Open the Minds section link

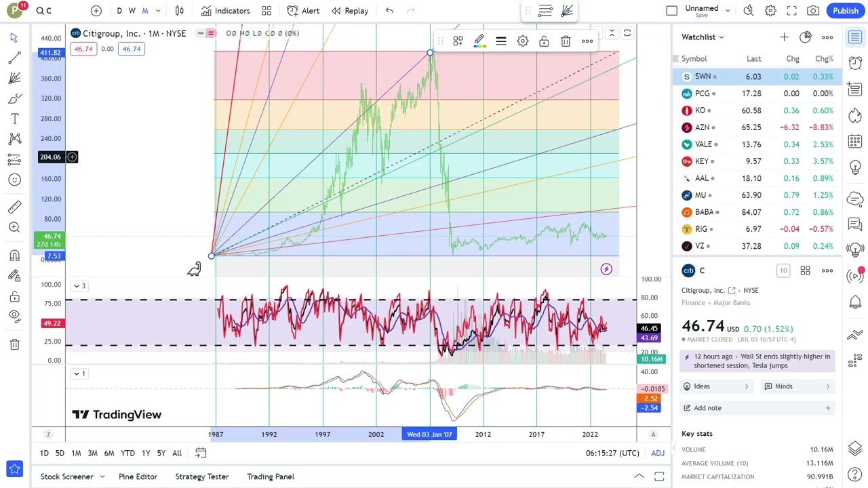797,386
